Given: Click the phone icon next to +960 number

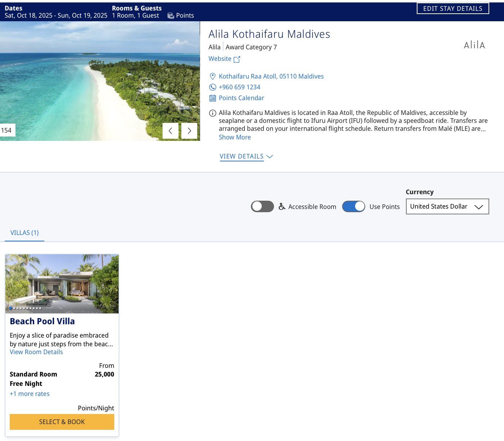Looking at the screenshot, I should (213, 87).
